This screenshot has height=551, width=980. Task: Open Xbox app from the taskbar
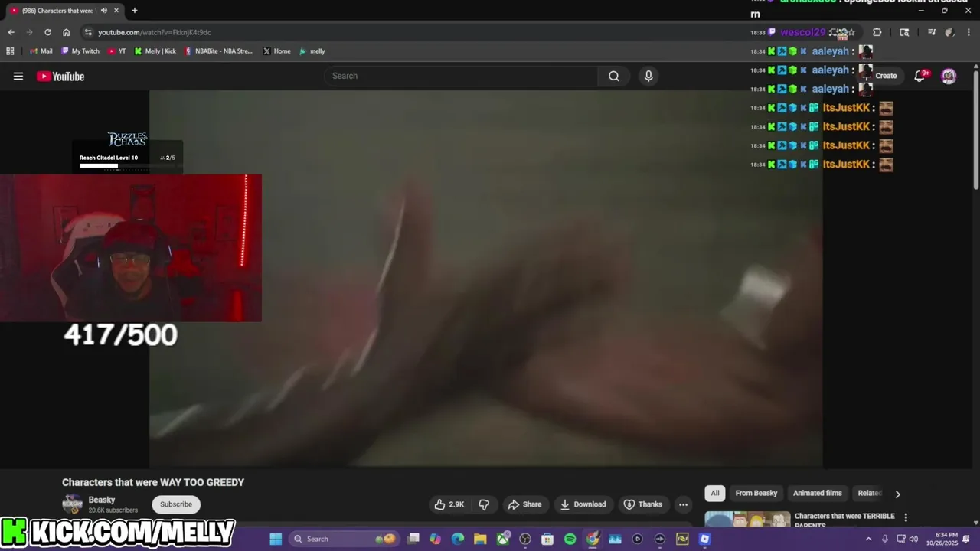(x=503, y=539)
